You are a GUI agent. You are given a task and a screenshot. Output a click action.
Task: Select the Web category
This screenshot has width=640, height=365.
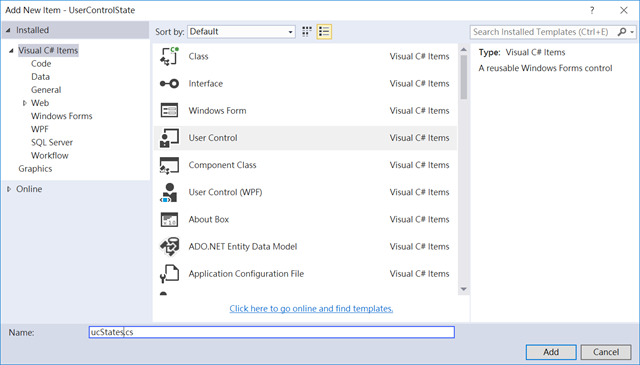pyautogui.click(x=40, y=103)
